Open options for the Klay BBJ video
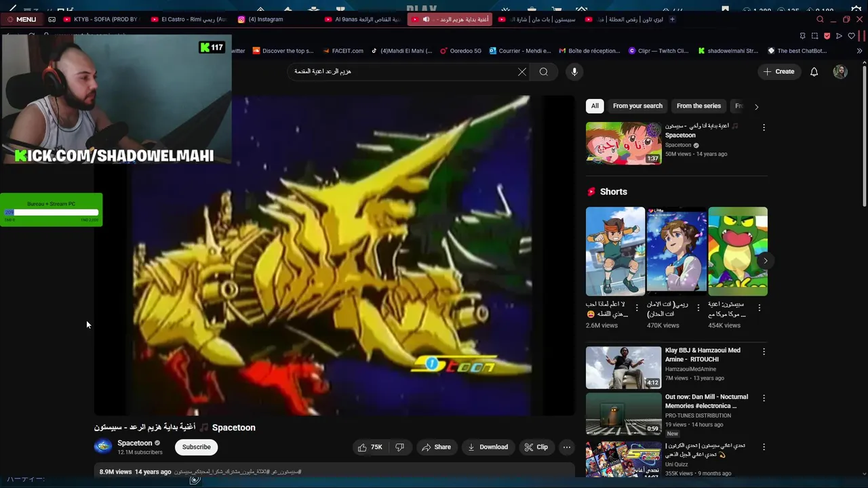 pos(764,352)
